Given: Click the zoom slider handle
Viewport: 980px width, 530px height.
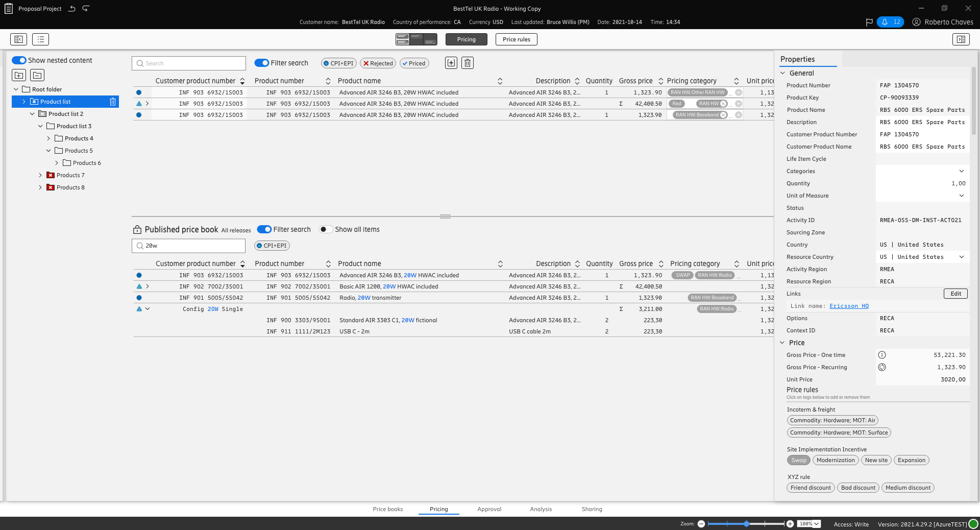Looking at the screenshot, I should pos(746,524).
